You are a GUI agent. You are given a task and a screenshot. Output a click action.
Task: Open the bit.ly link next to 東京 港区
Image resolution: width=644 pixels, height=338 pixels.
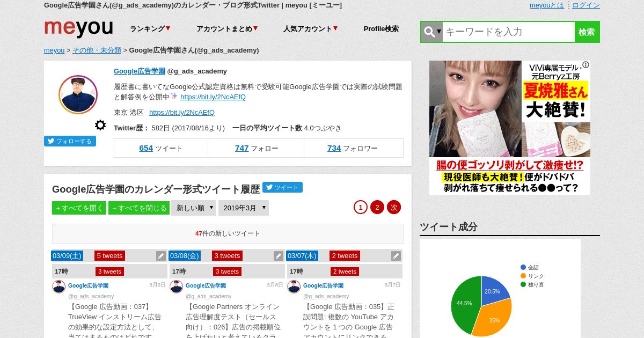(182, 113)
